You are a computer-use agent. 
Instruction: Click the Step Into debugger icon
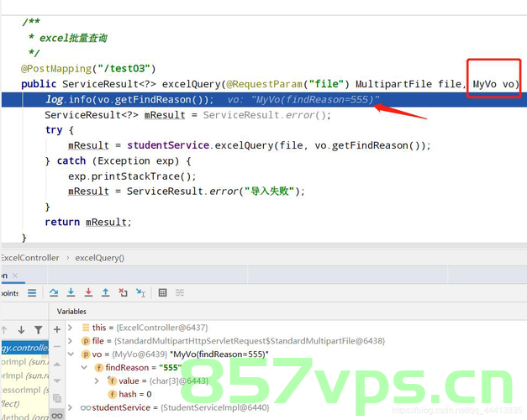71,292
